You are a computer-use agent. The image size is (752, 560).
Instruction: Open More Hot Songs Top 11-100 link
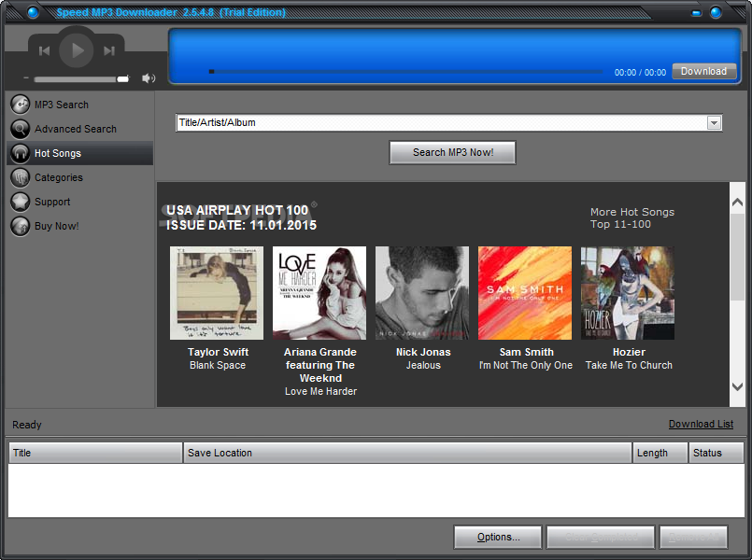coord(632,218)
